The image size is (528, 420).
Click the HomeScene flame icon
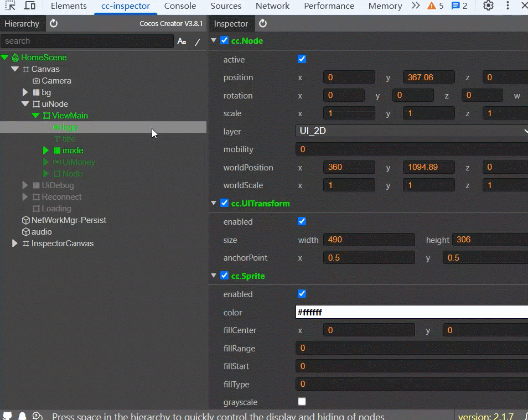pyautogui.click(x=15, y=58)
